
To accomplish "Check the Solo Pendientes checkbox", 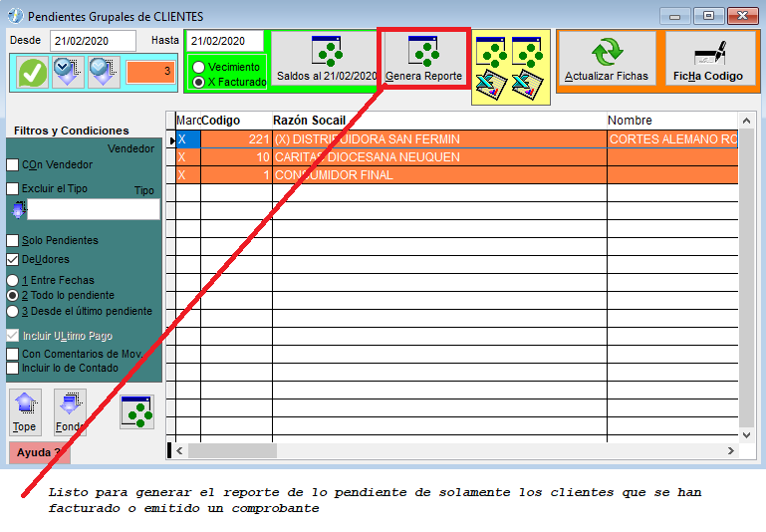I will [x=13, y=240].
